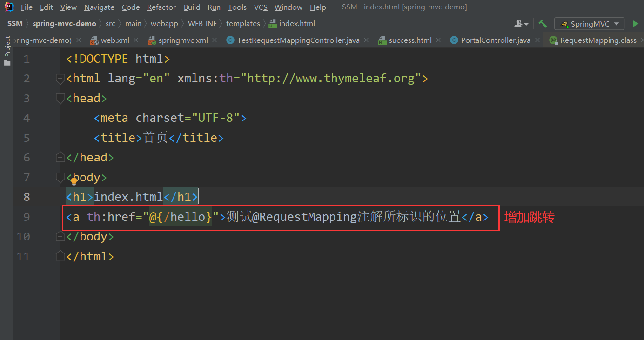Viewport: 644px width, 340px height.
Task: Click the RequestMapping.class annotation icon
Action: click(x=553, y=40)
